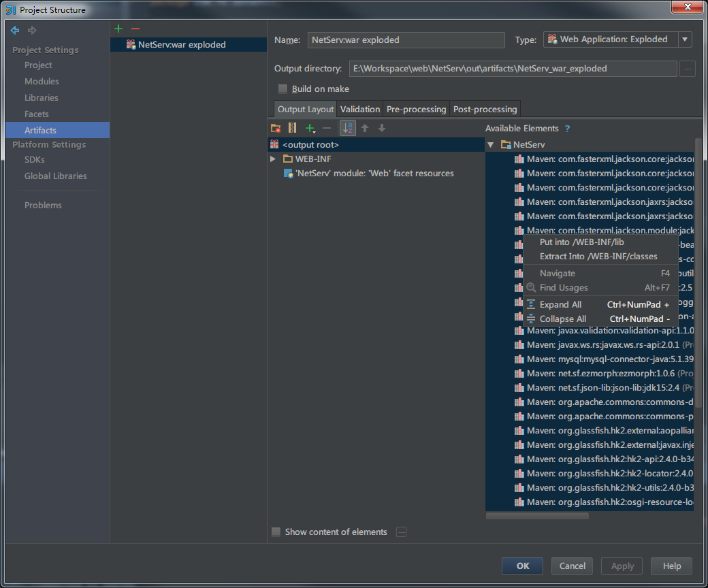Move the selected element down
Viewport: 708px width, 588px height.
pyautogui.click(x=381, y=127)
